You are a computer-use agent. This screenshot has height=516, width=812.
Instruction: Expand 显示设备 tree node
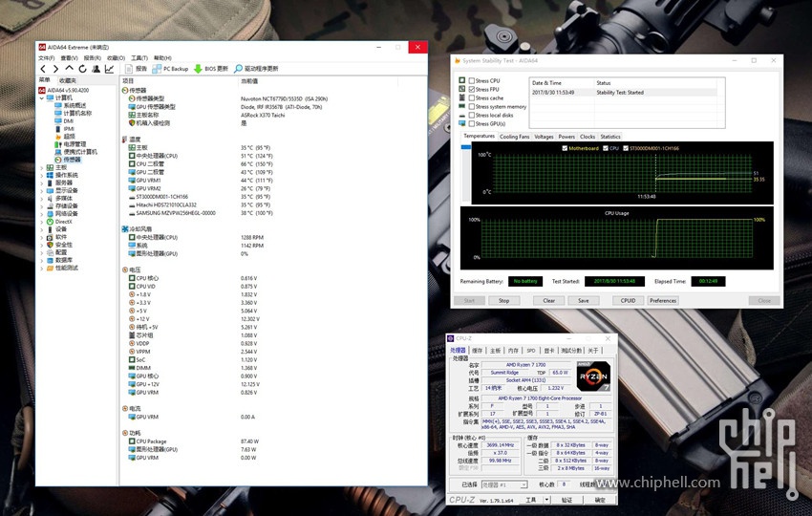pyautogui.click(x=42, y=191)
